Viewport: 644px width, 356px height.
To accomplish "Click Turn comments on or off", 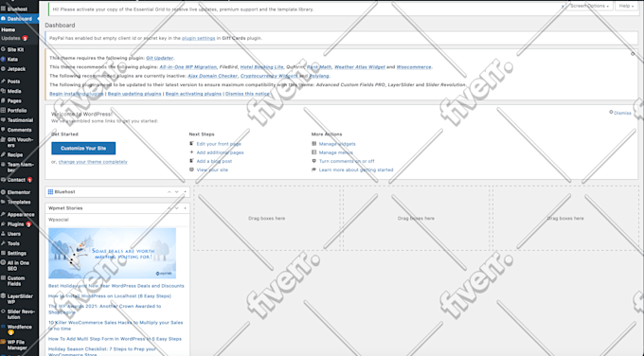I will (347, 161).
